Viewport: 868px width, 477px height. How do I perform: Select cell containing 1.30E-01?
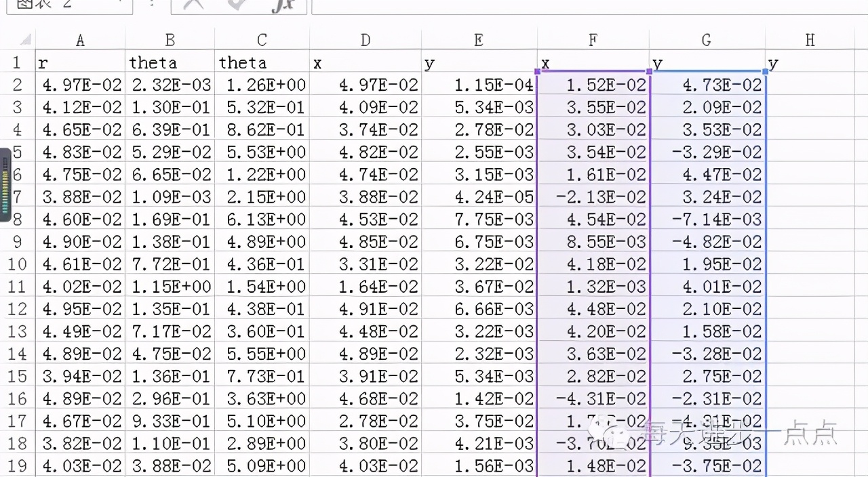coord(170,107)
